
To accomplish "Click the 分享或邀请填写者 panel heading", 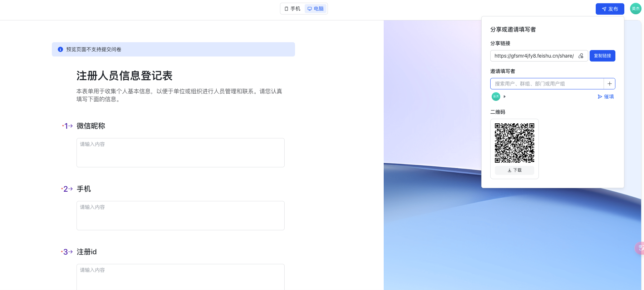I will 513,29.
